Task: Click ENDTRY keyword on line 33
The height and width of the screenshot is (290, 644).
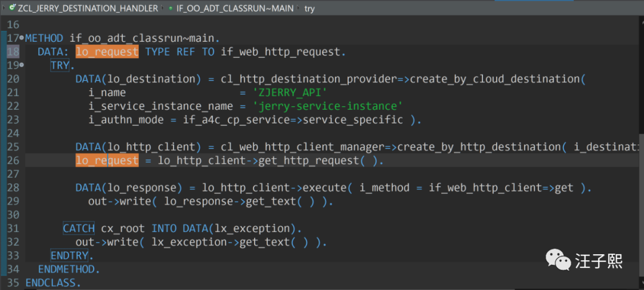Action: point(69,255)
